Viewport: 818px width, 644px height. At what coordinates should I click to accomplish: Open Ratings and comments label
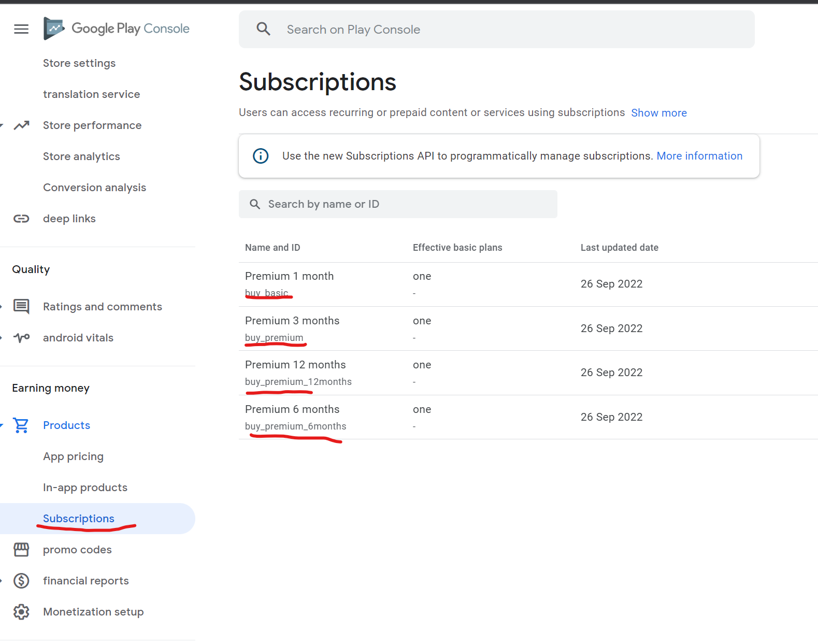point(103,307)
